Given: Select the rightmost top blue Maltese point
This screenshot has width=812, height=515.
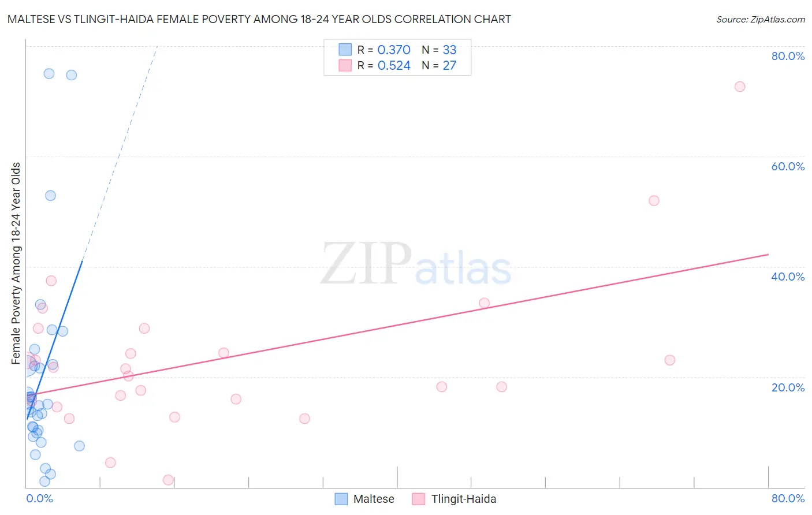Looking at the screenshot, I should [72, 75].
